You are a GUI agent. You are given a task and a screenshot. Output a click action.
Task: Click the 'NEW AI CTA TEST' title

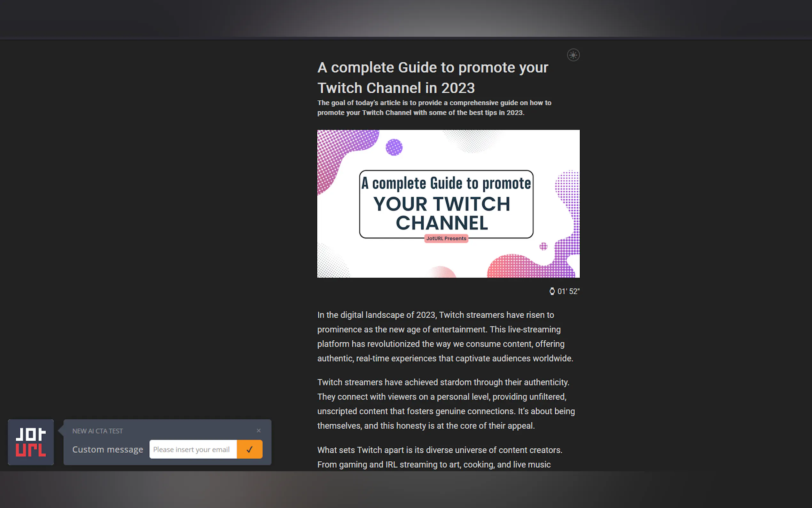point(98,431)
